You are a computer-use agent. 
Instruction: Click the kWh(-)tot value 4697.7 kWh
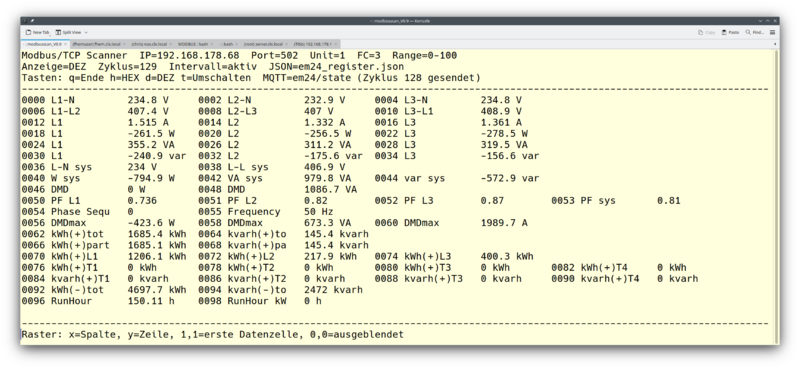[x=157, y=291]
